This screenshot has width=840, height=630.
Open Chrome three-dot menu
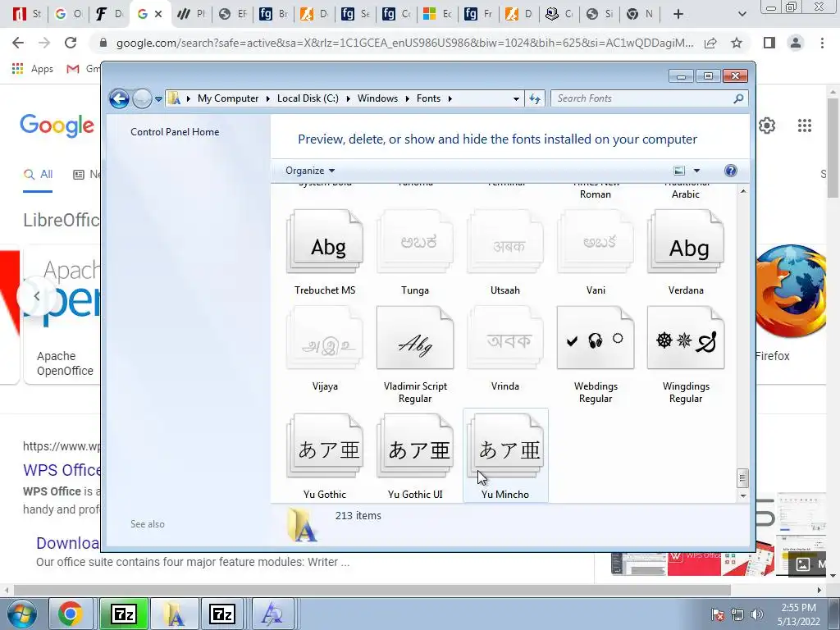(822, 43)
